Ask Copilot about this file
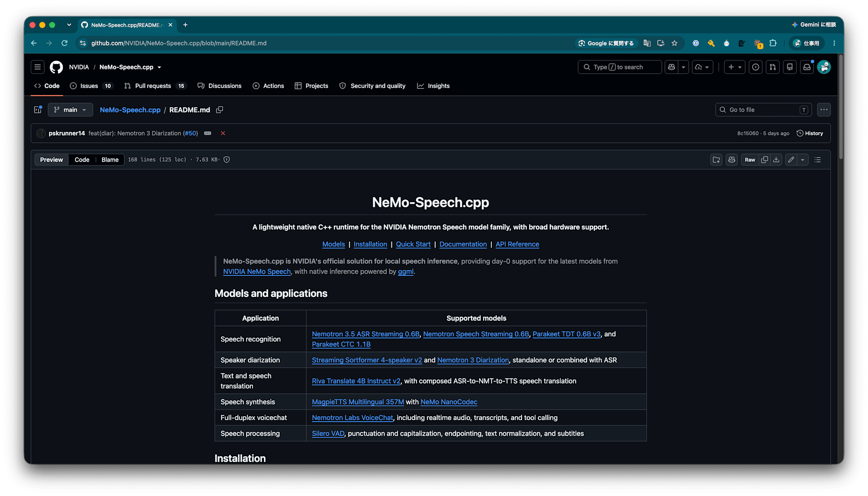The image size is (868, 496). click(732, 160)
